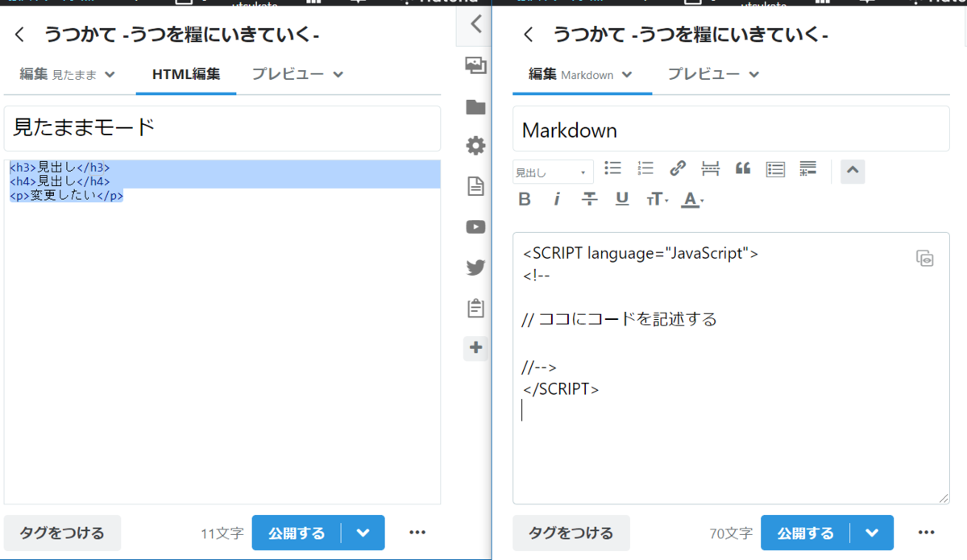Screen dimensions: 967x560
Task: Apply underline formatting with U icon
Action: tap(622, 199)
